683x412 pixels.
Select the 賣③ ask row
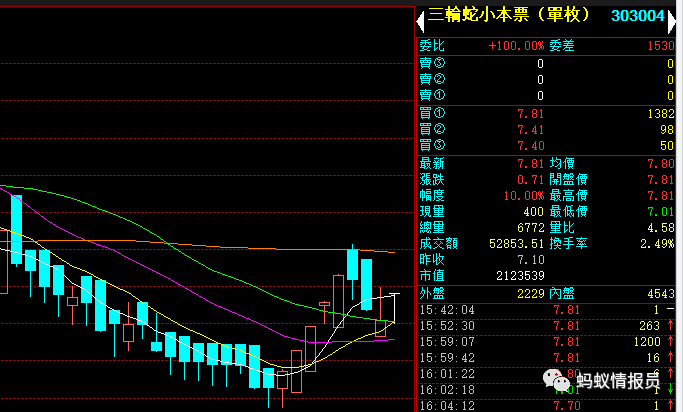point(546,64)
